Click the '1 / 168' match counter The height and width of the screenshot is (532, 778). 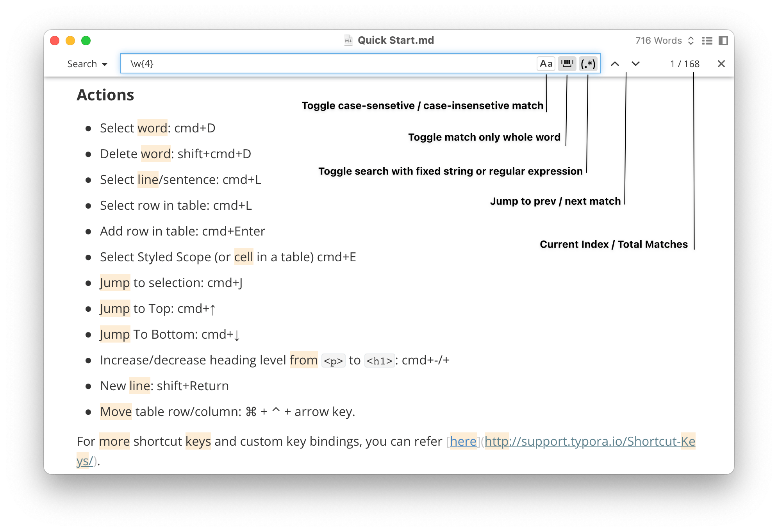685,64
